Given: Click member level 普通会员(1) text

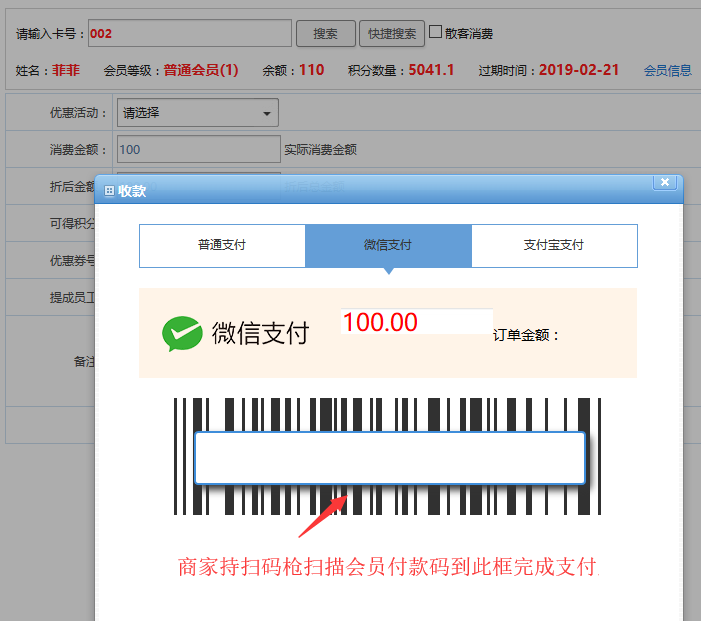Looking at the screenshot, I should tap(201, 70).
